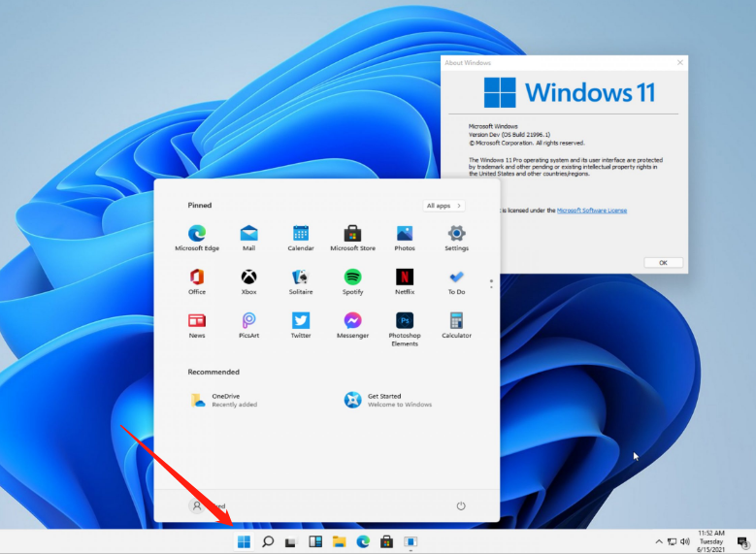Launch the Office app

tap(197, 281)
